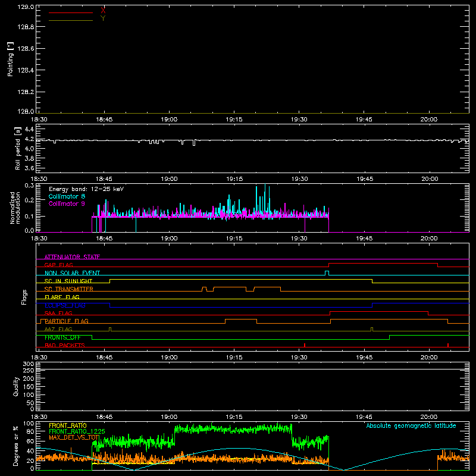The image size is (476, 476).
Task: Select the BAD_PACKETS flag label
Action: (65, 345)
